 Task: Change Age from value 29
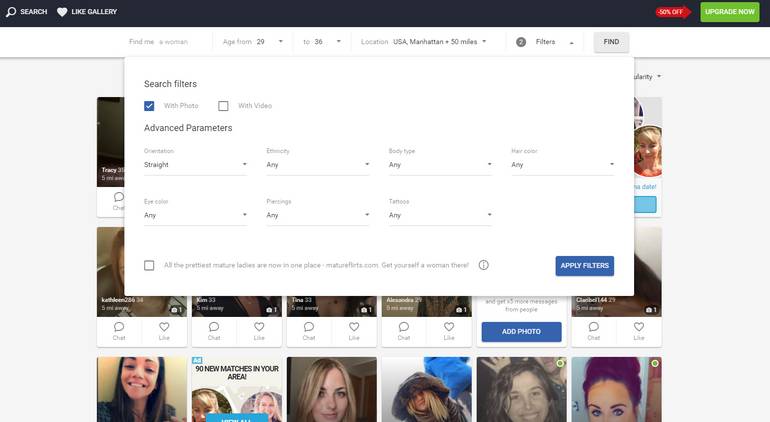click(x=270, y=42)
